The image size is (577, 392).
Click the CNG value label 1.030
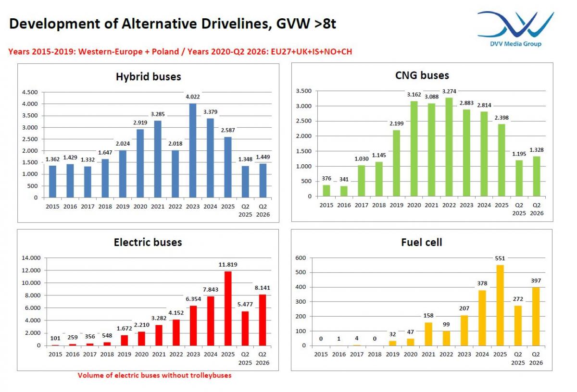[x=362, y=159]
